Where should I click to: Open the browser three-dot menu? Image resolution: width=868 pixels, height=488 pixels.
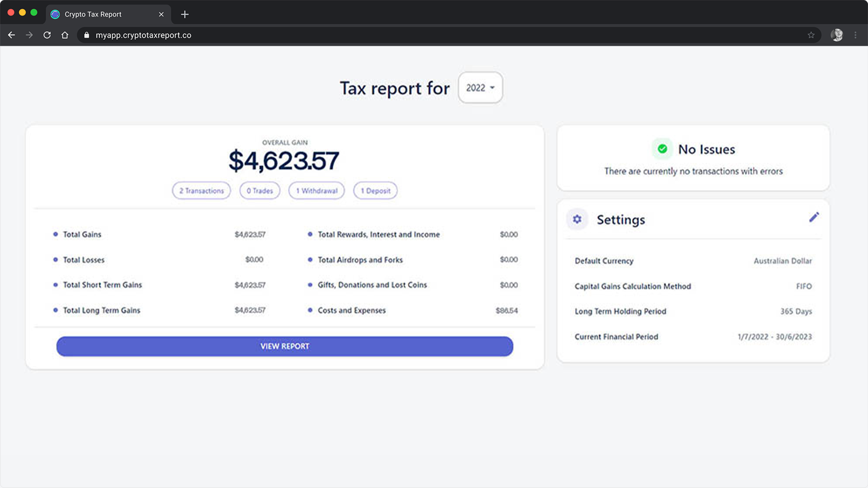click(855, 35)
